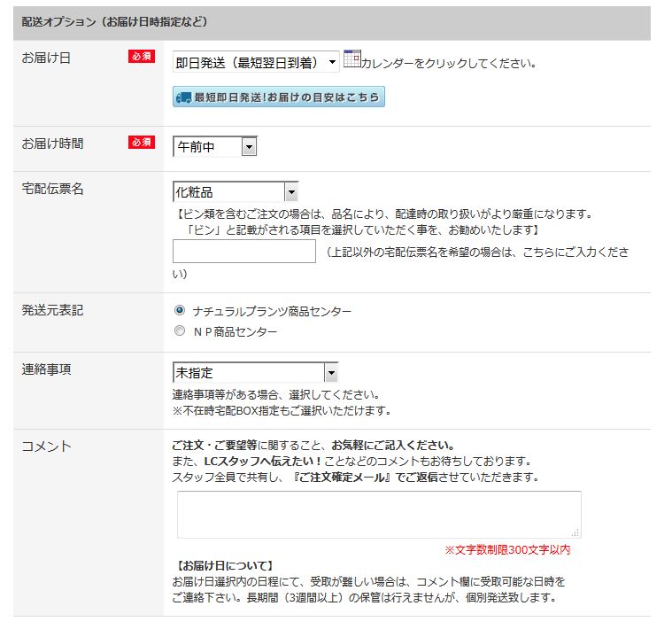Open the お届け日 delivery date dropdown
672x637 pixels.
(256, 62)
